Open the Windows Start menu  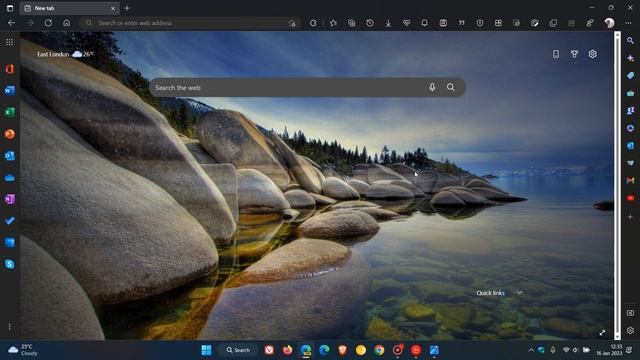click(x=207, y=350)
